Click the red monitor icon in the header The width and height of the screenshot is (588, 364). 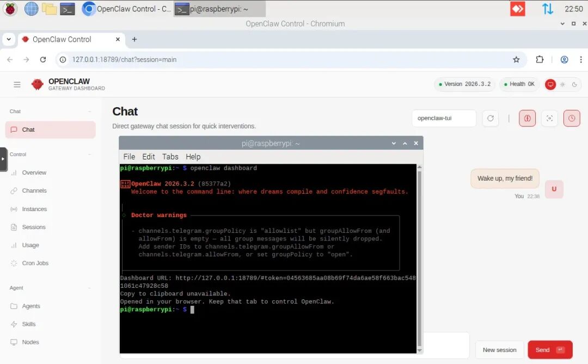(551, 84)
